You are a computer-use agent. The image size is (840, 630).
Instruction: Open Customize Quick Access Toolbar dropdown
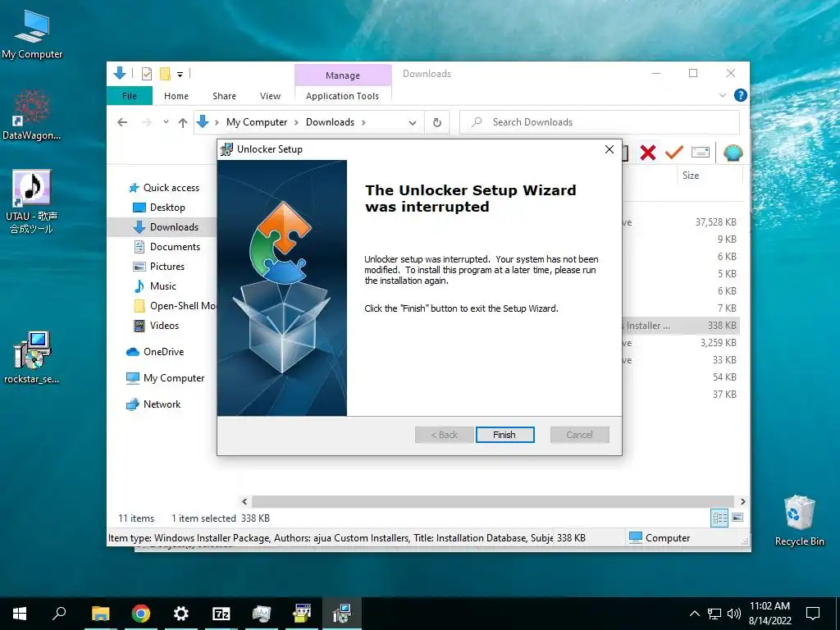180,75
